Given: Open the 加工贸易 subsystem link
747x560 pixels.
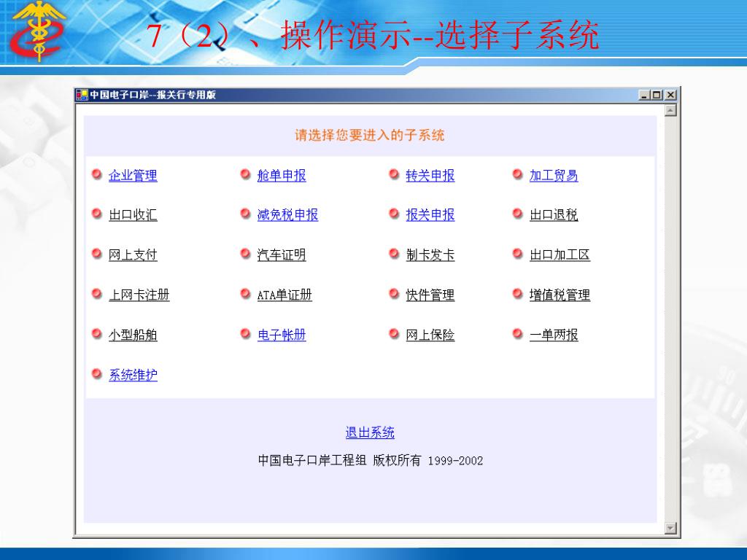Looking at the screenshot, I should point(554,175).
